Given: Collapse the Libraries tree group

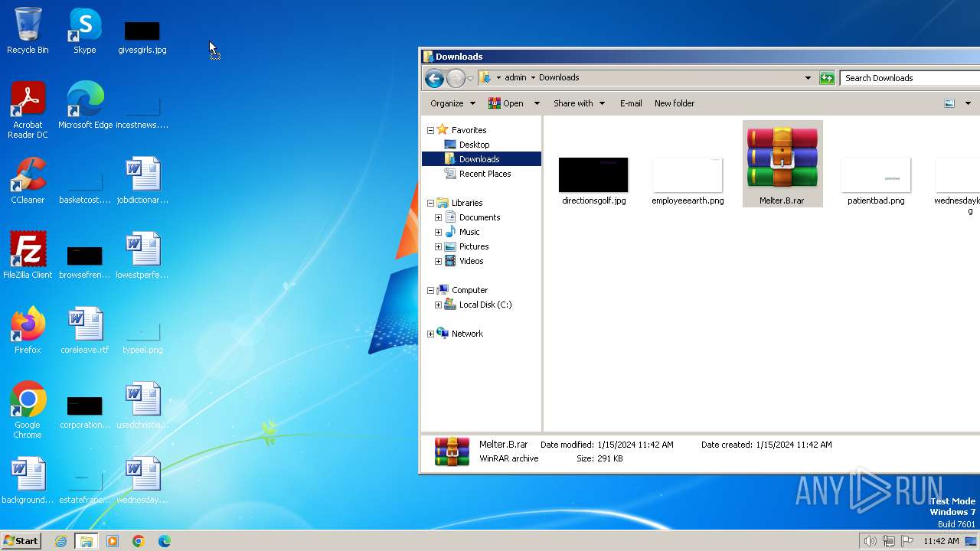Looking at the screenshot, I should 431,203.
